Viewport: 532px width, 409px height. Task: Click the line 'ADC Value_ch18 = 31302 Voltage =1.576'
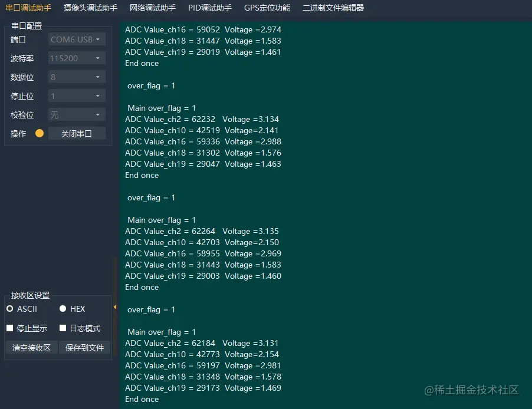203,153
